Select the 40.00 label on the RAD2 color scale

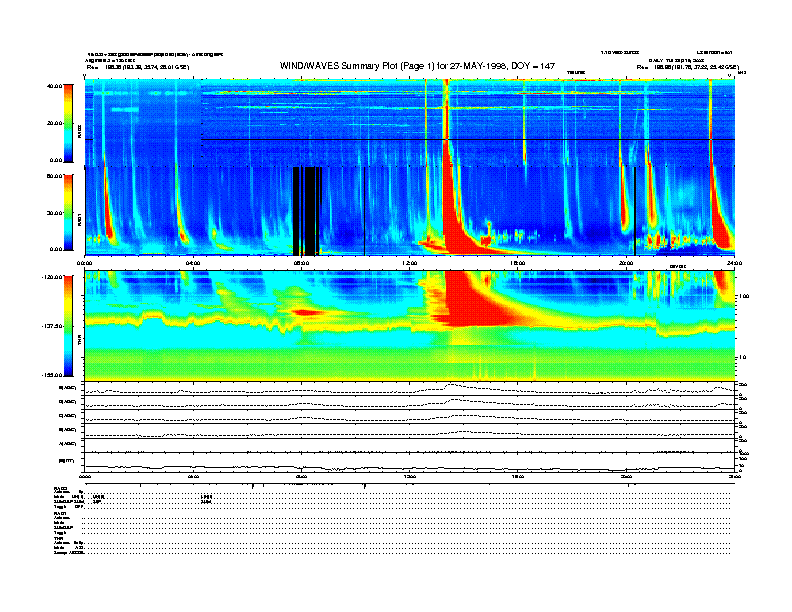(x=54, y=86)
